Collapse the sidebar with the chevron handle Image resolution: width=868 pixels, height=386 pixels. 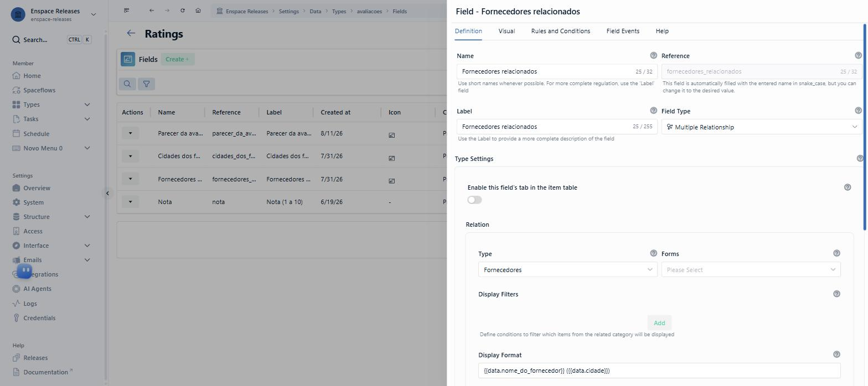click(x=107, y=193)
